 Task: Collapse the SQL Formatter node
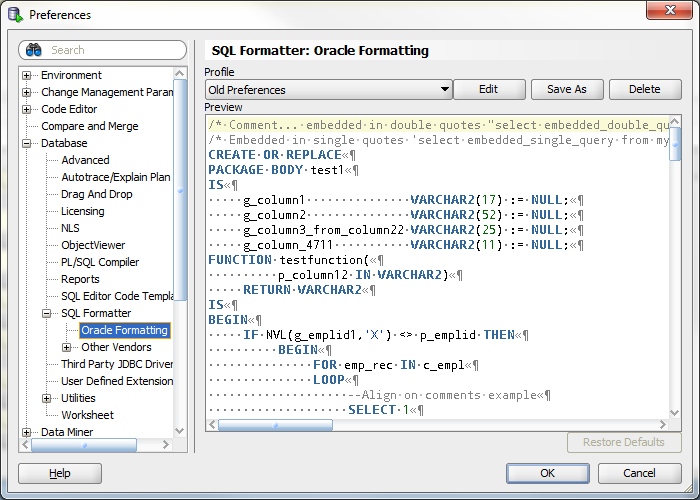(x=46, y=313)
